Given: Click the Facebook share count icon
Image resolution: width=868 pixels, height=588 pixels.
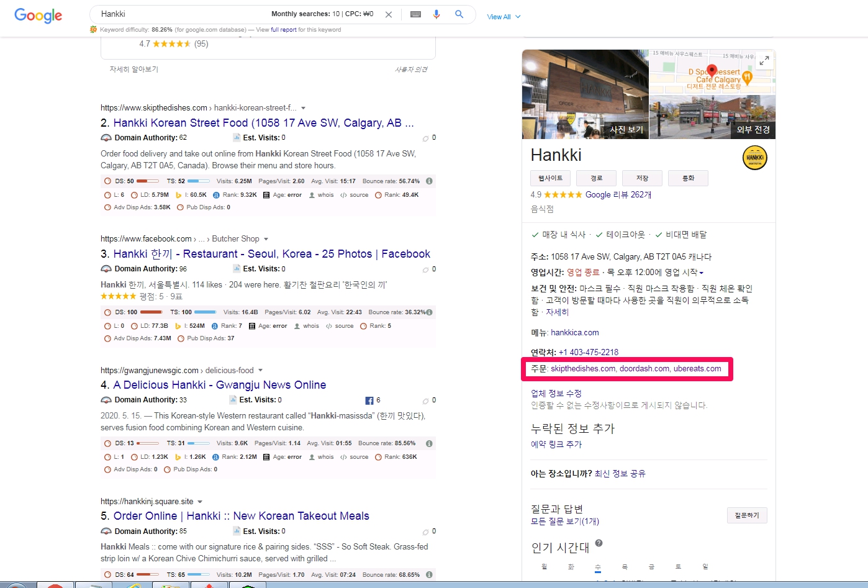Looking at the screenshot, I should [369, 400].
